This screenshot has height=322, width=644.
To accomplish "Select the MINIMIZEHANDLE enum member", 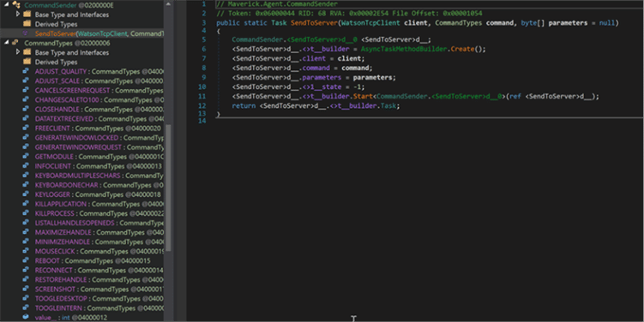I will coord(99,241).
